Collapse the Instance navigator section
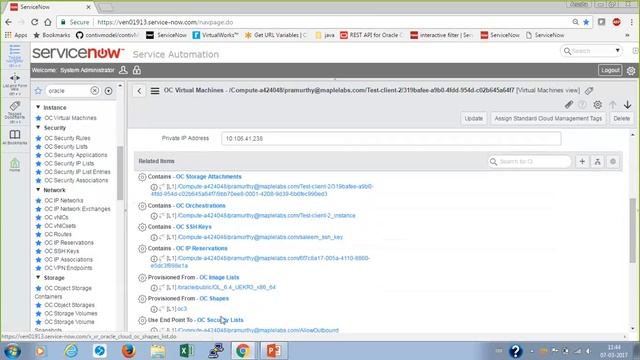 pyautogui.click(x=38, y=107)
